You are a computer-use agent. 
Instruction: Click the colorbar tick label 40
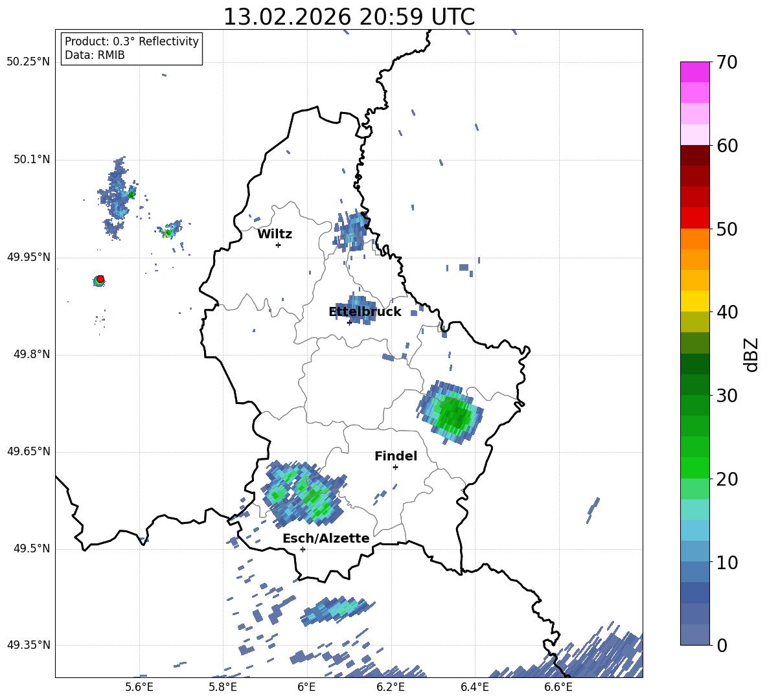click(727, 312)
